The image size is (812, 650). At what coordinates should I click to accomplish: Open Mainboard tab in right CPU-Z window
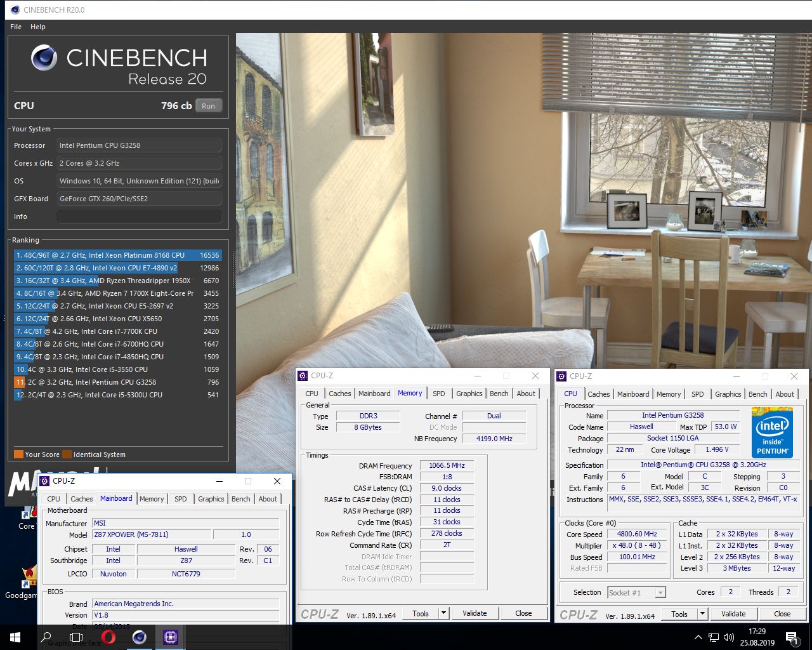pyautogui.click(x=633, y=394)
